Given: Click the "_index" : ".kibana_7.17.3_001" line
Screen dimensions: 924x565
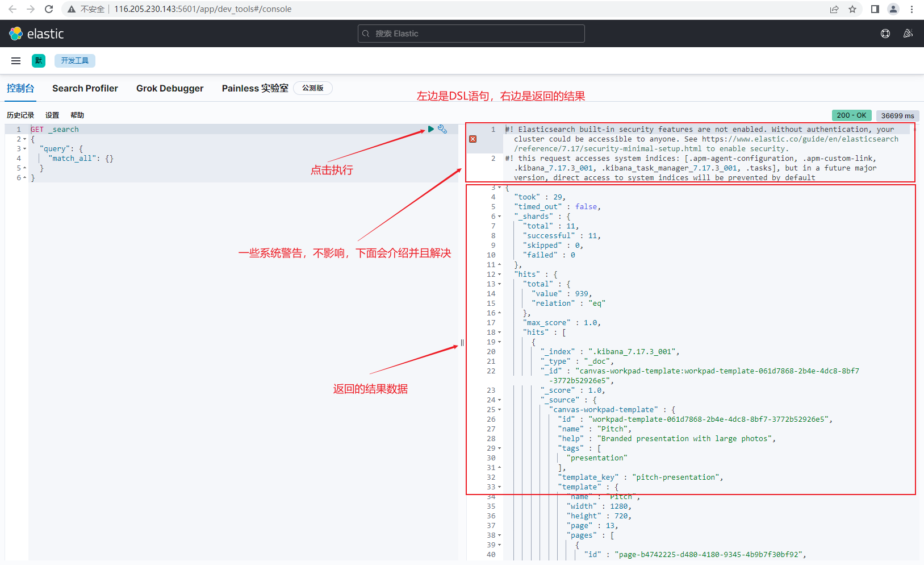Looking at the screenshot, I should coord(610,352).
